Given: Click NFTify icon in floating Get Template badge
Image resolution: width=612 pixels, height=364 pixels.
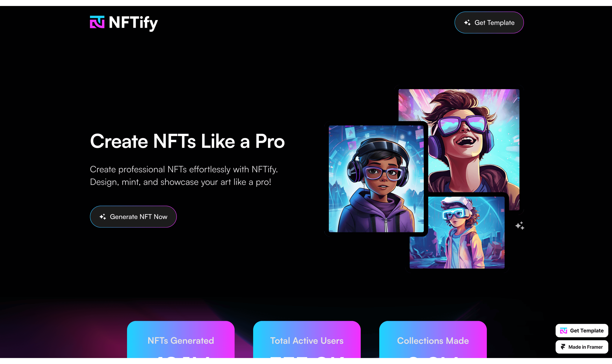Looking at the screenshot, I should (x=563, y=331).
